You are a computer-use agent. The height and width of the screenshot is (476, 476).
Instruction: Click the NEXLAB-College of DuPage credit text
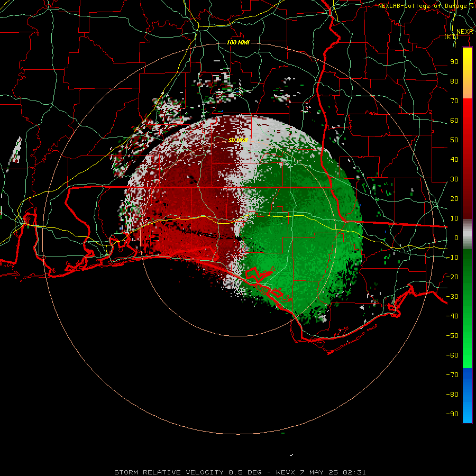(x=426, y=6)
